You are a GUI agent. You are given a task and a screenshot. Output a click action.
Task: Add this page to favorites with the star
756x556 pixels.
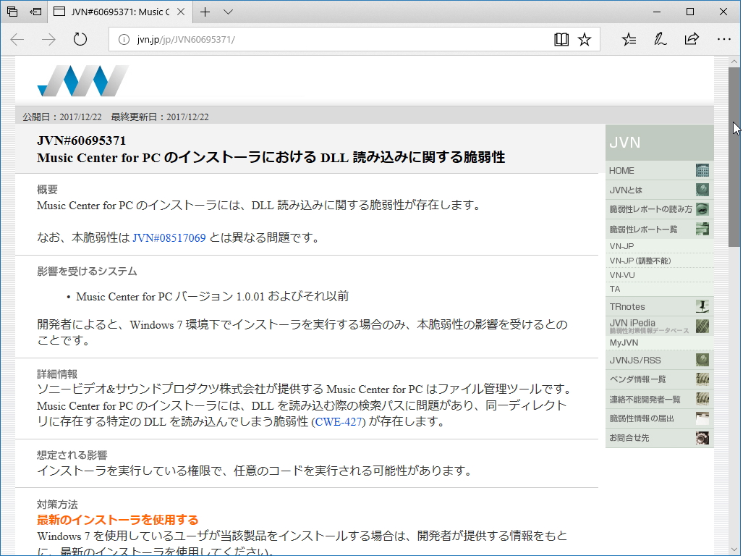coord(585,39)
